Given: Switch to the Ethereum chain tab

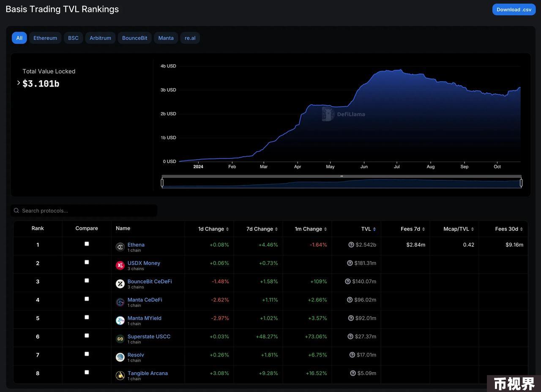Looking at the screenshot, I should pos(45,38).
